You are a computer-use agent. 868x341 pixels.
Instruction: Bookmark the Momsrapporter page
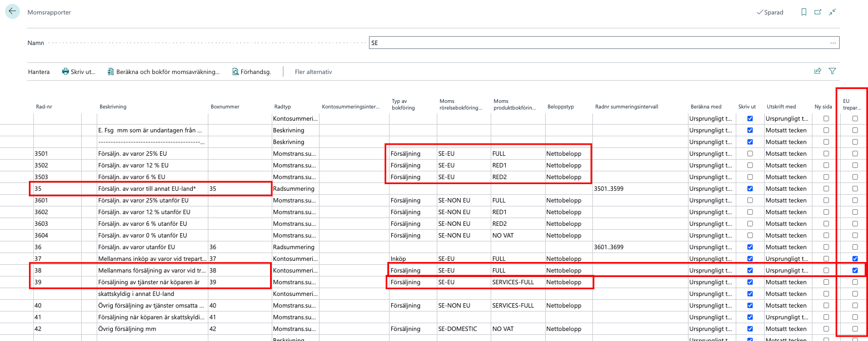pos(804,12)
